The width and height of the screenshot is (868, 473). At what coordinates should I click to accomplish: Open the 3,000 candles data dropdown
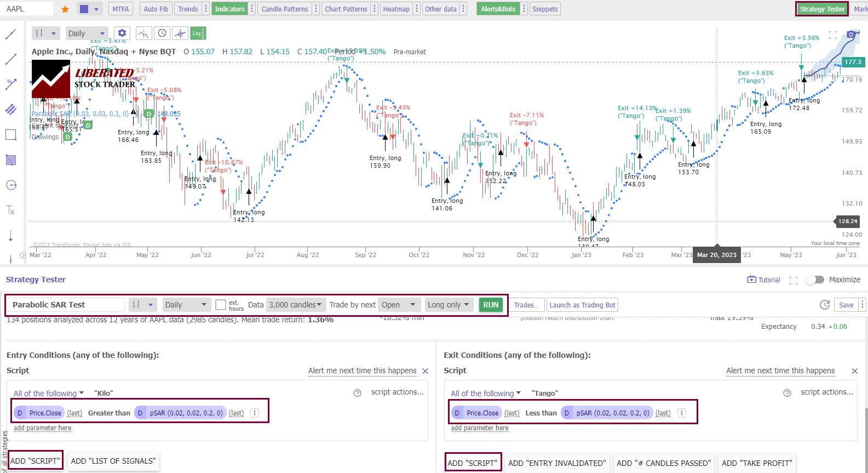pos(296,305)
